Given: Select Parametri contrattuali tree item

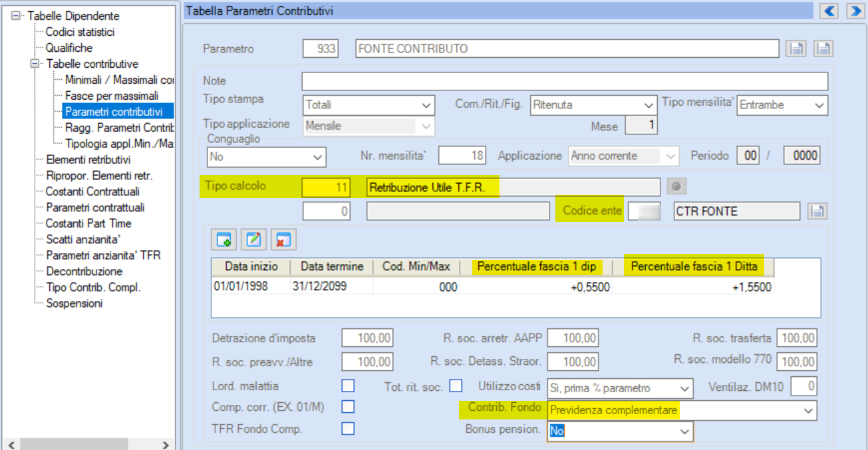Looking at the screenshot, I should click(x=95, y=207).
